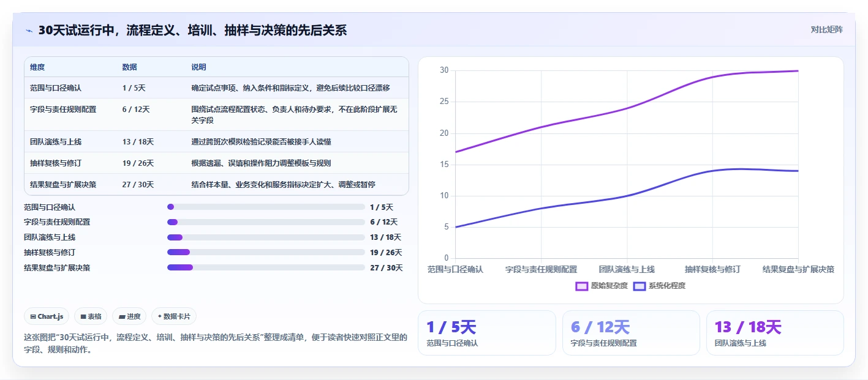Click the caption paragraph starting 这张图把
This screenshot has height=380, width=868.
(x=216, y=344)
